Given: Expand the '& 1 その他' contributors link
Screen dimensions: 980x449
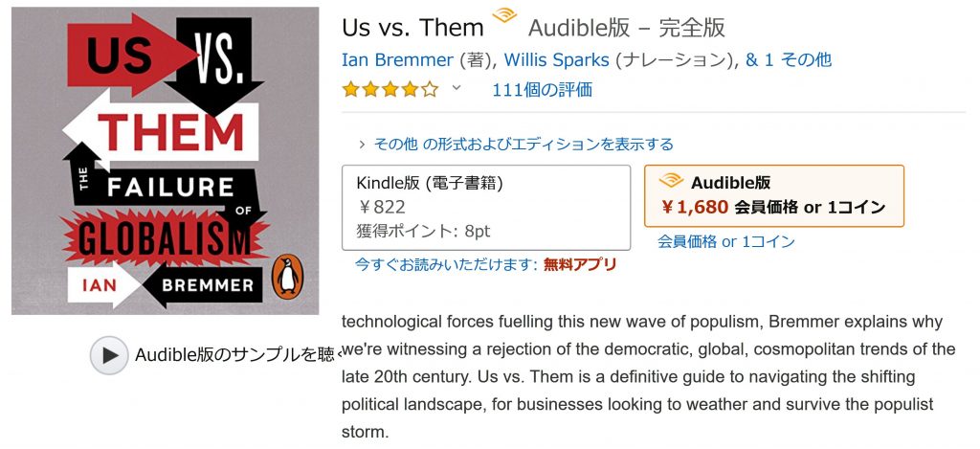Looking at the screenshot, I should tap(789, 60).
